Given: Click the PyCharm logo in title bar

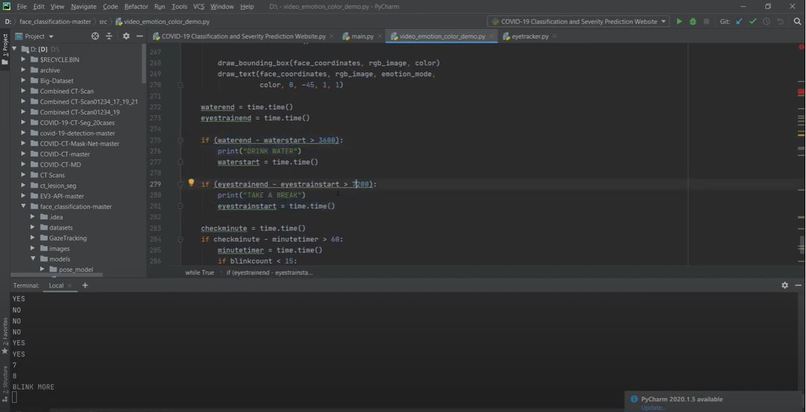Looking at the screenshot, I should [6, 7].
